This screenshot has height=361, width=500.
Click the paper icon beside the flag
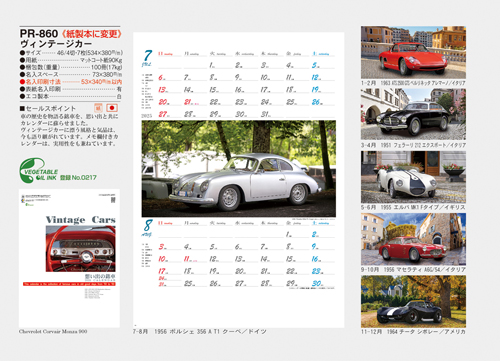tap(98, 108)
